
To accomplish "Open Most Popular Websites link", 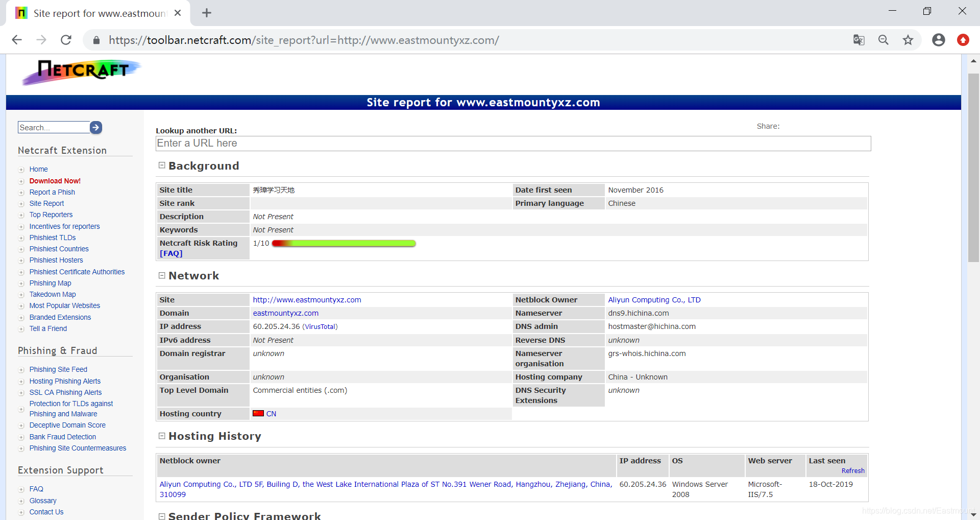I will point(64,305).
